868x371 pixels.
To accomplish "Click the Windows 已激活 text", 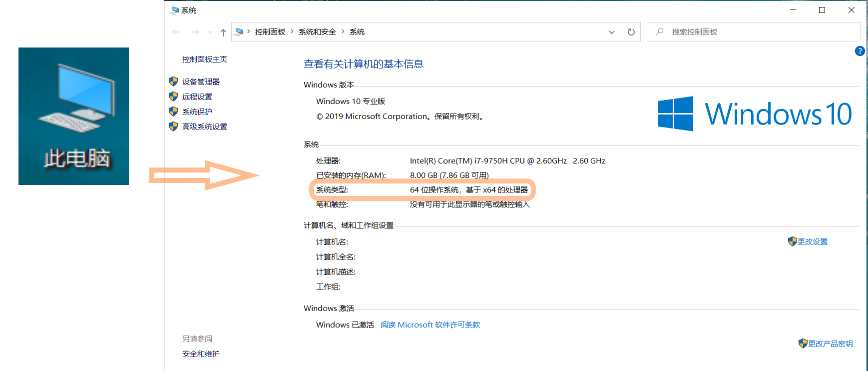I will pyautogui.click(x=345, y=324).
